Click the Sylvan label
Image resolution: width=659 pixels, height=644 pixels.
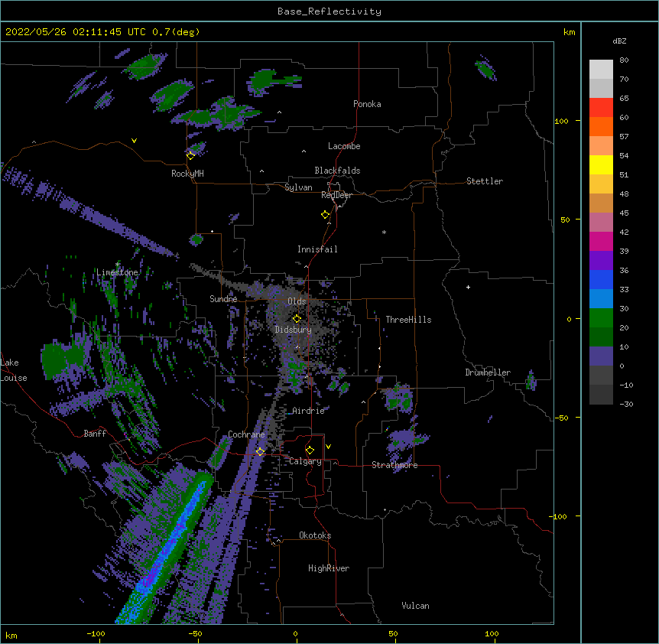pos(298,187)
